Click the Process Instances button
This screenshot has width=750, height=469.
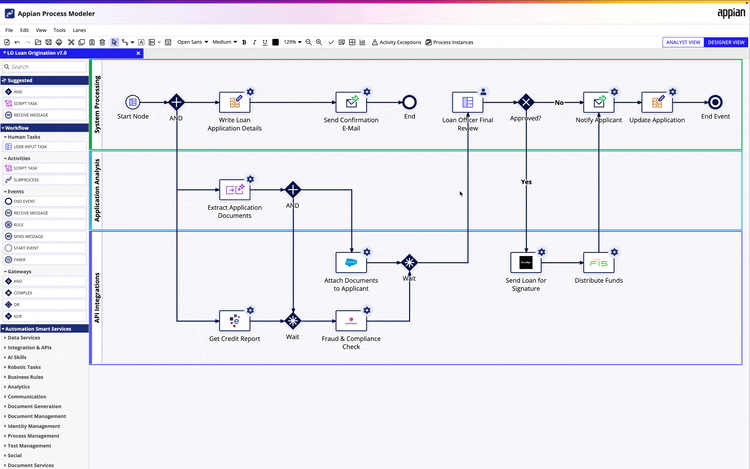click(x=449, y=42)
